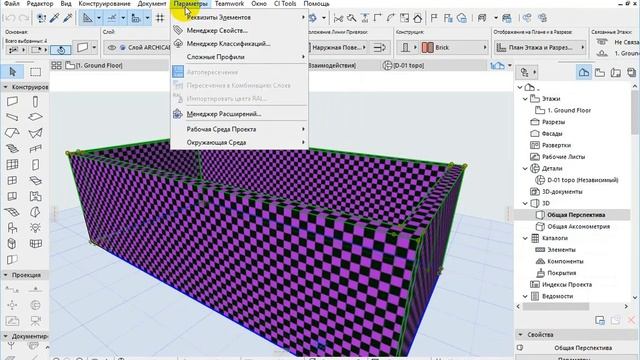Open 1. Ground Floor in Navigator tree
This screenshot has height=360, width=640.
tap(569, 110)
